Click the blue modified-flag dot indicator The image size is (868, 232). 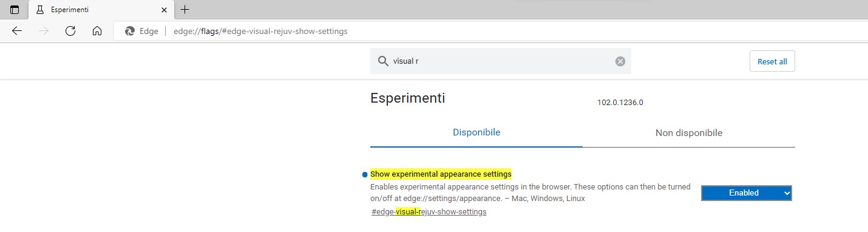[365, 175]
